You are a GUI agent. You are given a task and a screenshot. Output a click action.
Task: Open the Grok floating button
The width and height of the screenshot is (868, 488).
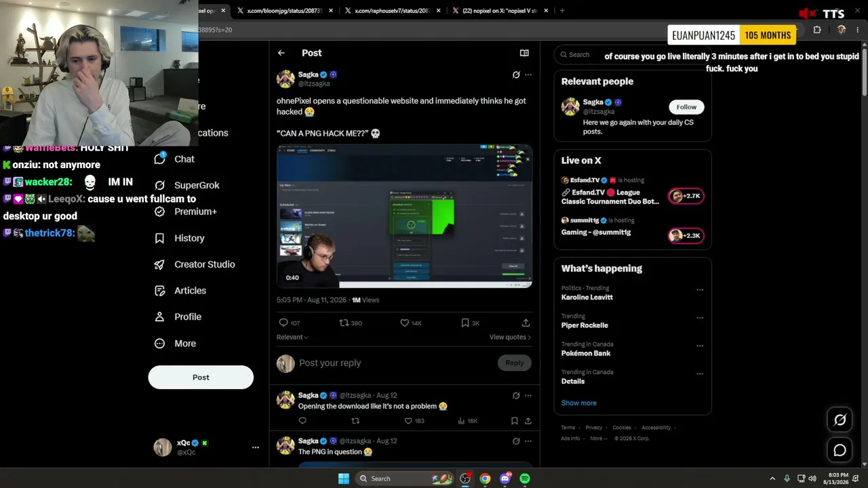point(840,420)
